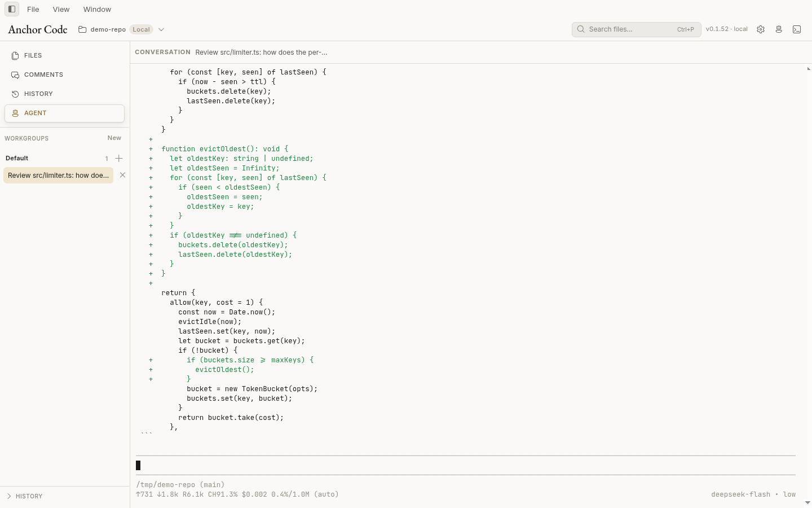Click the token usage status line
Viewport: 812px width, 508px height.
(x=237, y=494)
